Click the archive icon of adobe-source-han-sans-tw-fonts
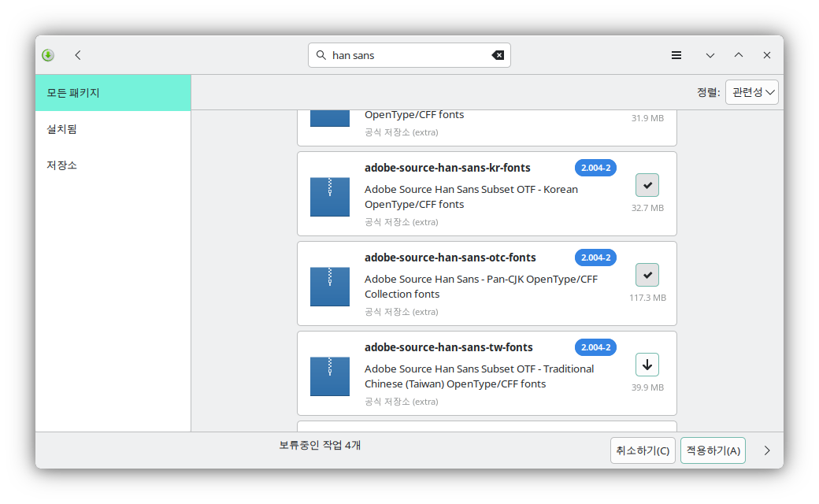The height and width of the screenshot is (504, 819). tap(330, 376)
